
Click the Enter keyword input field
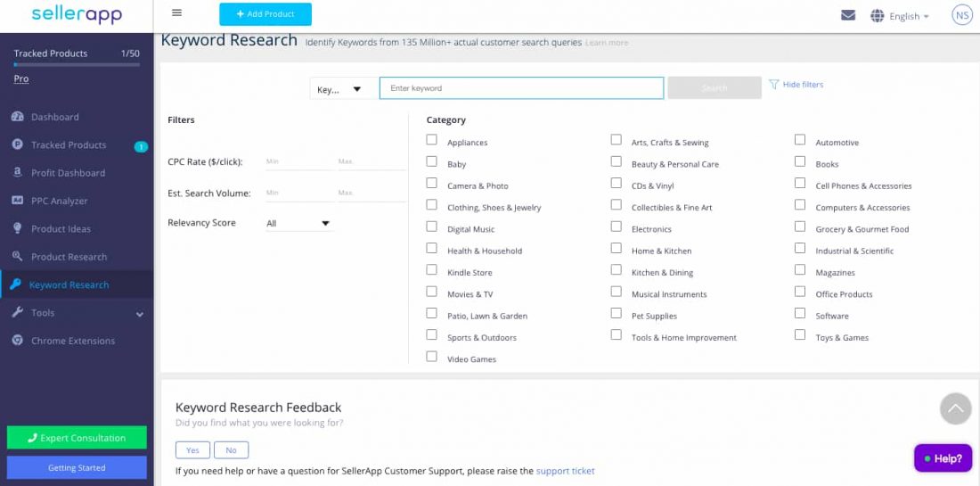(x=521, y=88)
